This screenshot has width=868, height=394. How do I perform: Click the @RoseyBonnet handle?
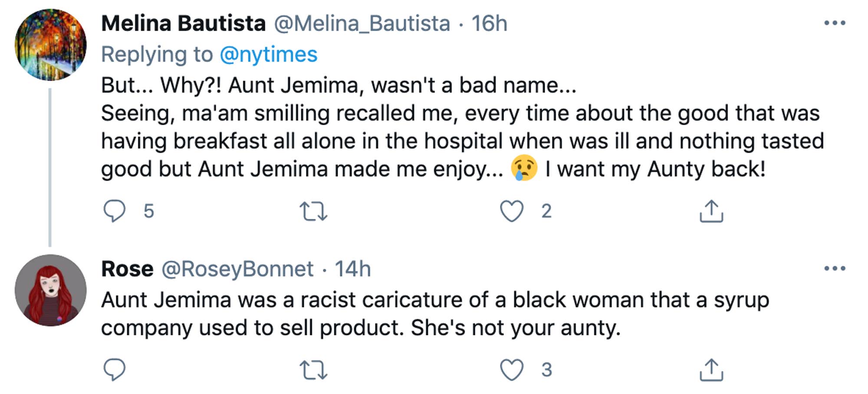pos(237,269)
